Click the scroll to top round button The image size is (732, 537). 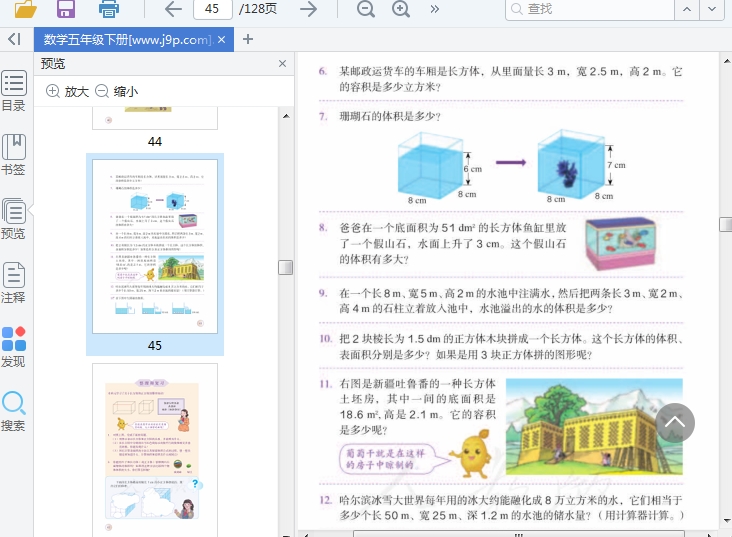[676, 424]
